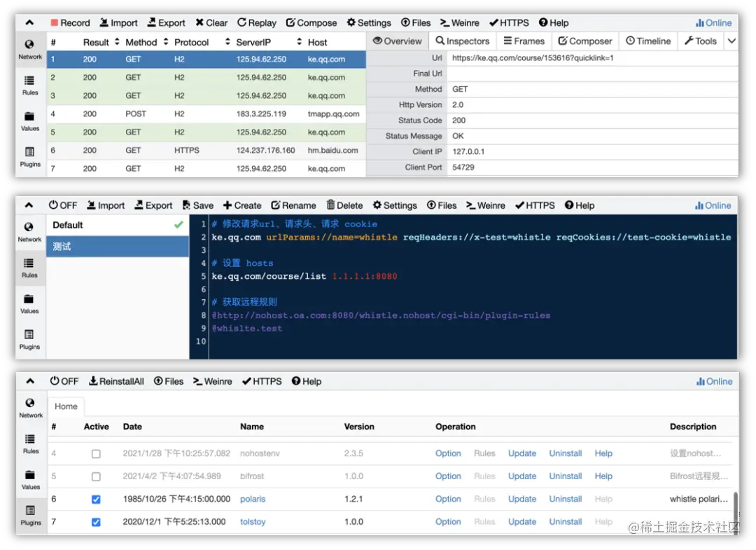Click Export in the Rules panel toolbar
The image size is (756, 550).
(153, 205)
